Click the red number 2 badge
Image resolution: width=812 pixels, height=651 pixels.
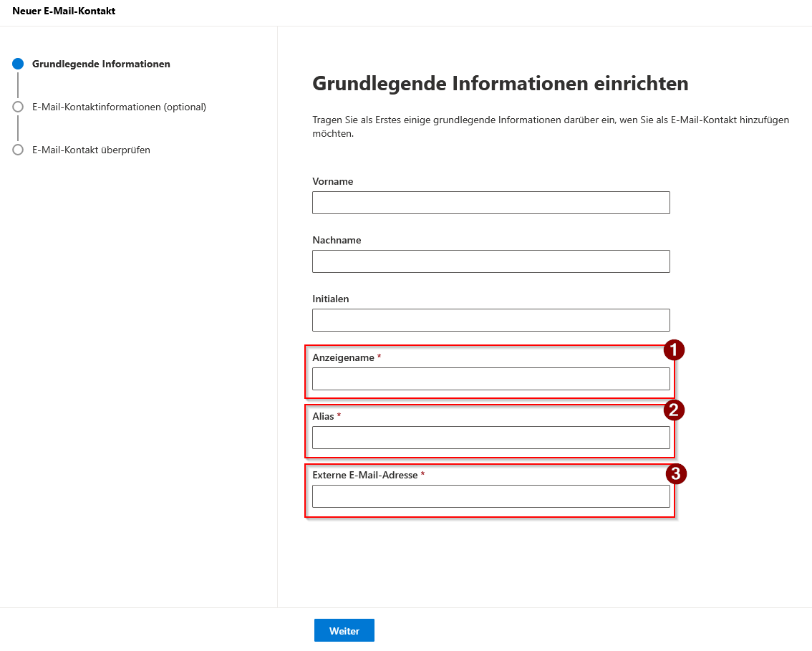[x=674, y=410]
